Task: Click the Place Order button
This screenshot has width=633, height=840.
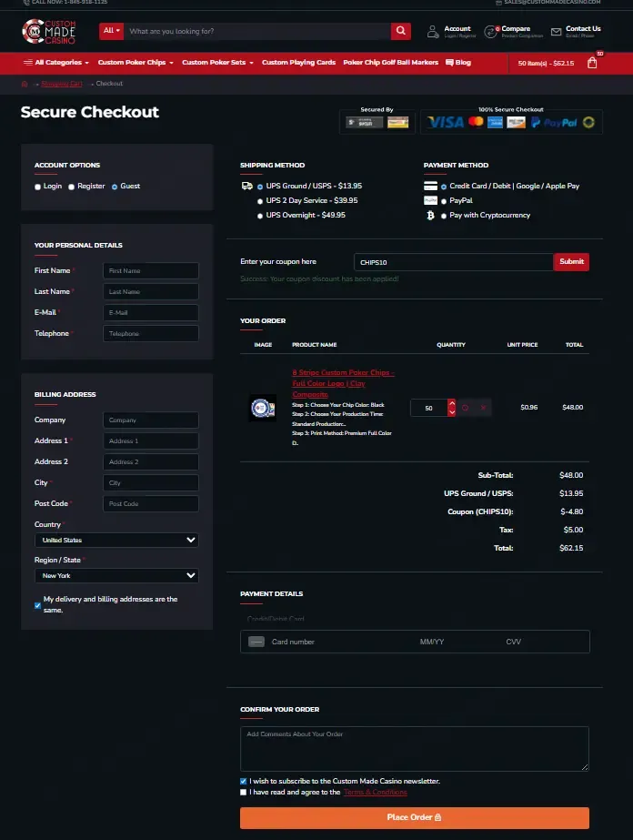Action: pos(415,817)
